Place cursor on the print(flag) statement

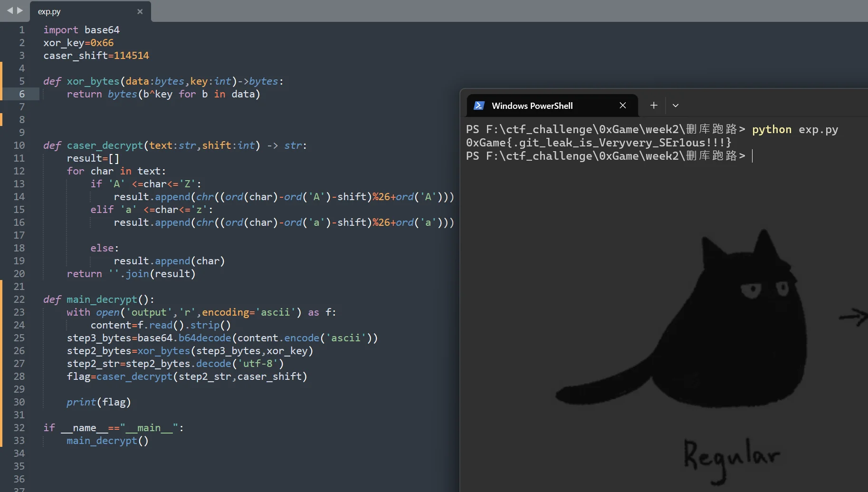click(98, 402)
